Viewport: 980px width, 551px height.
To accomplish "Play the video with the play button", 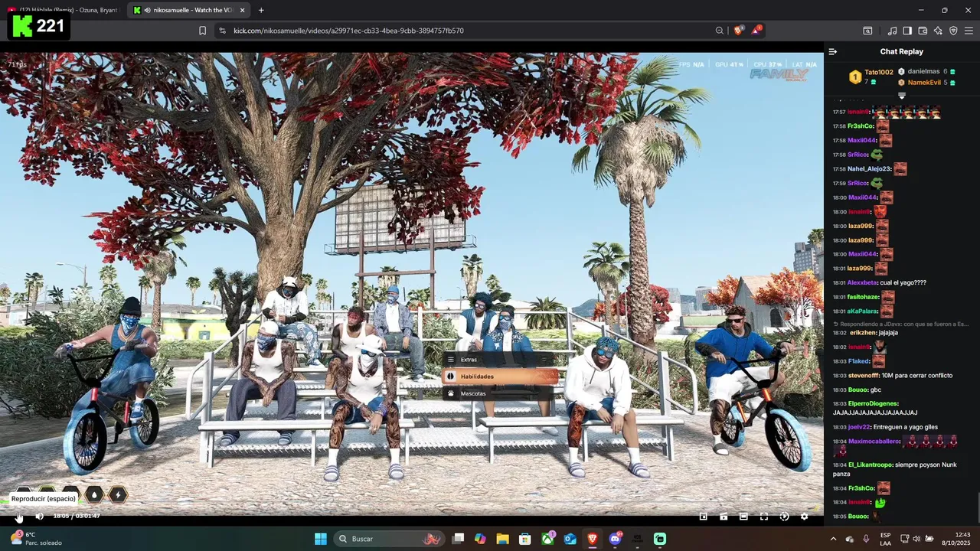I will pyautogui.click(x=18, y=517).
